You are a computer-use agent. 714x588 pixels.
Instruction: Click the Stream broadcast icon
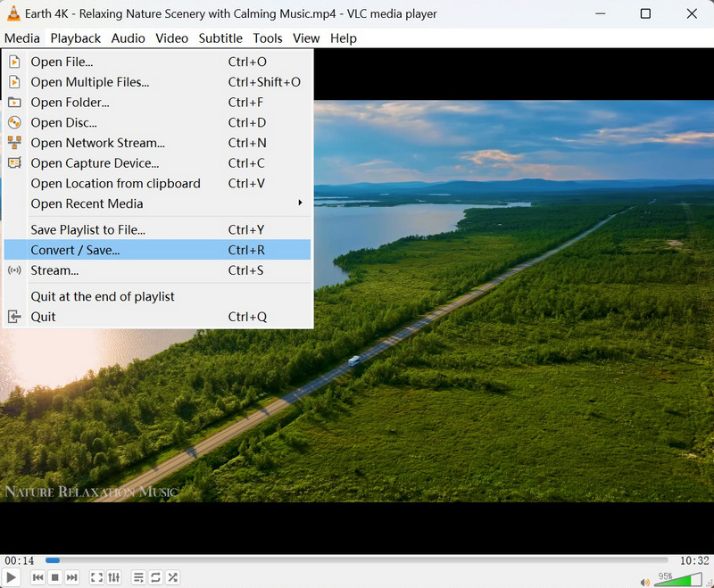pyautogui.click(x=14, y=270)
